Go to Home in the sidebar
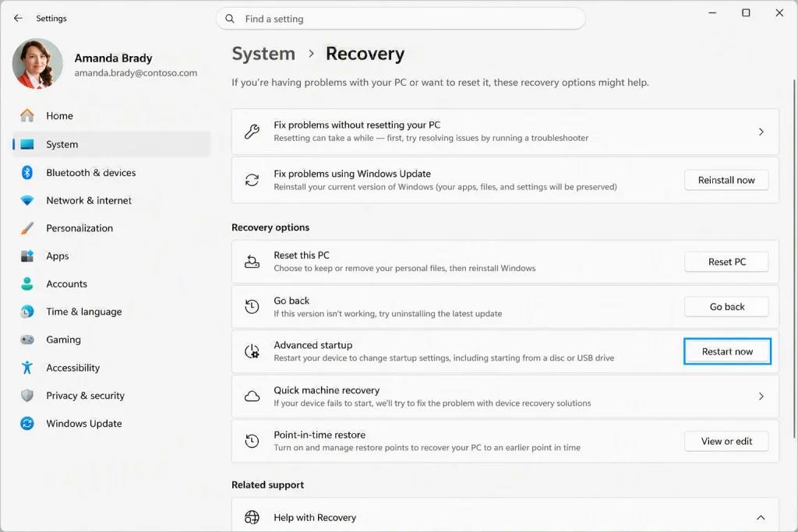The image size is (798, 532). click(x=111, y=116)
